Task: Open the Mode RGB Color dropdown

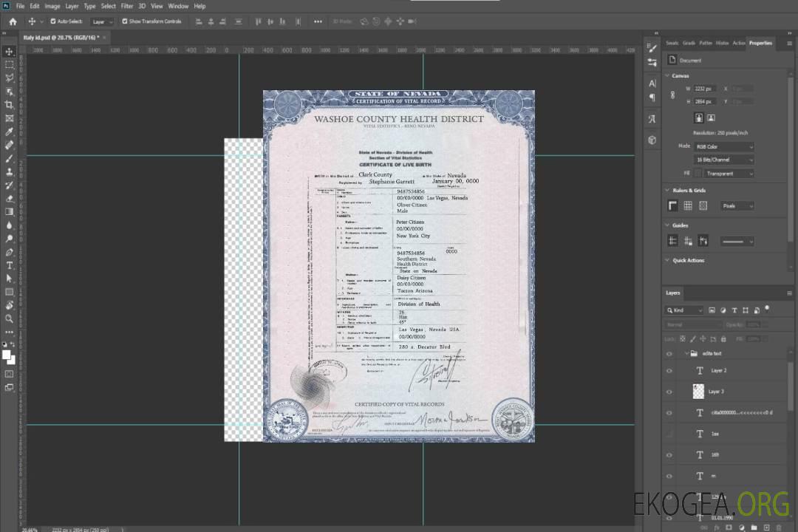Action: [724, 146]
